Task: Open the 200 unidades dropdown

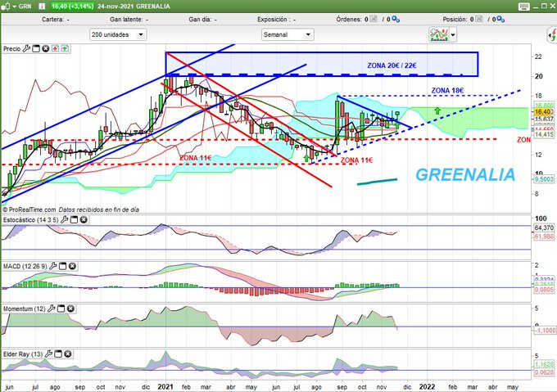Action: pos(118,34)
